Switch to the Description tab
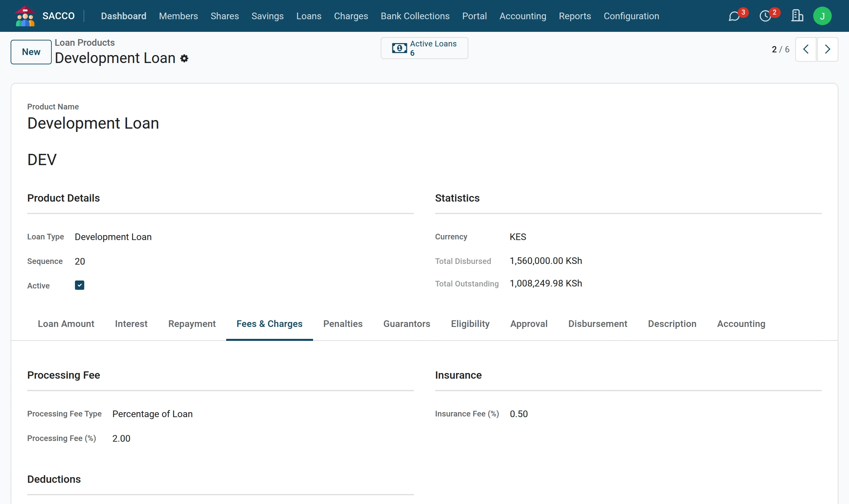Viewport: 849px width, 504px height. [672, 324]
